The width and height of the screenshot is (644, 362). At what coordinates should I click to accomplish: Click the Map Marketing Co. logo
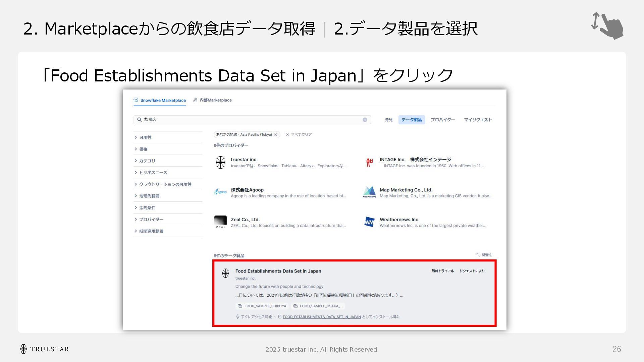coord(369,192)
